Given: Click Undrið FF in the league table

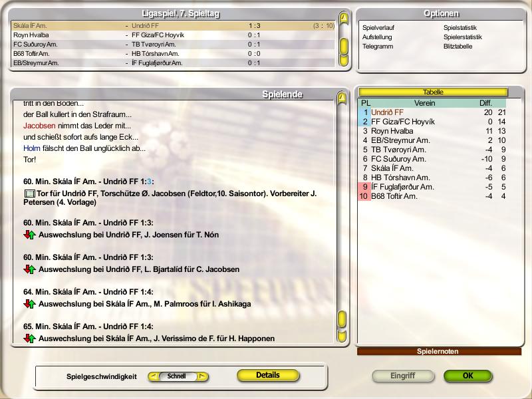Looking at the screenshot, I should 387,112.
